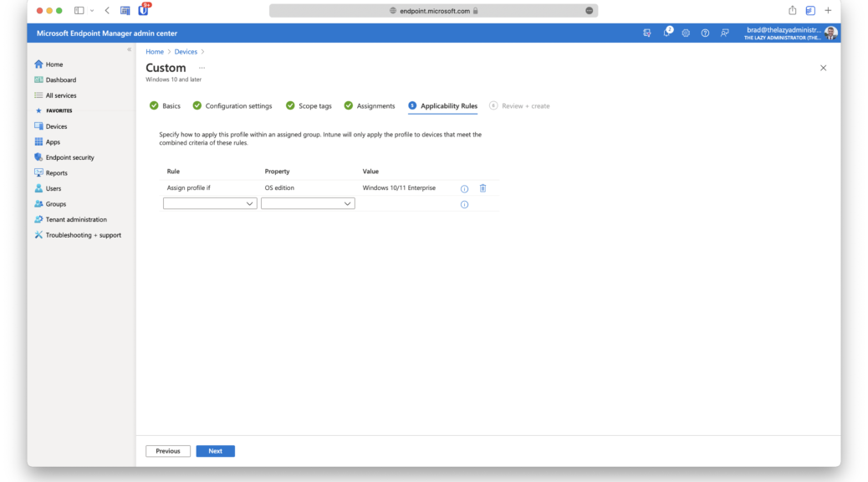
Task: Click the Previous button
Action: (168, 451)
